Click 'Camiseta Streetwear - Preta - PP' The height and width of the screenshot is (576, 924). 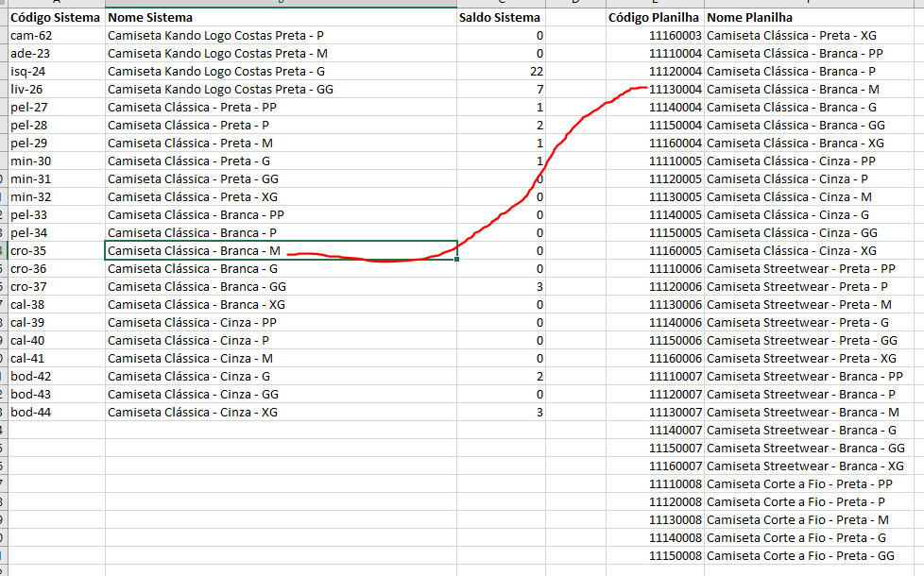[801, 268]
